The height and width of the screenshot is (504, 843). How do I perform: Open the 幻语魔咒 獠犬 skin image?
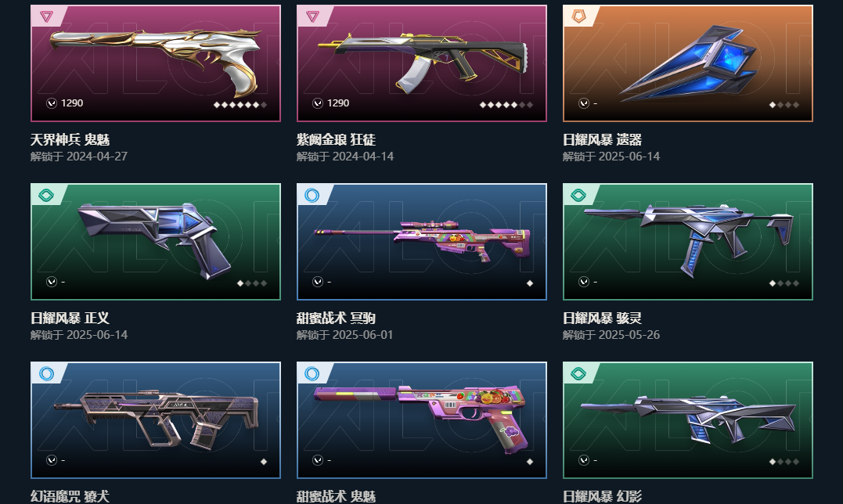156,420
